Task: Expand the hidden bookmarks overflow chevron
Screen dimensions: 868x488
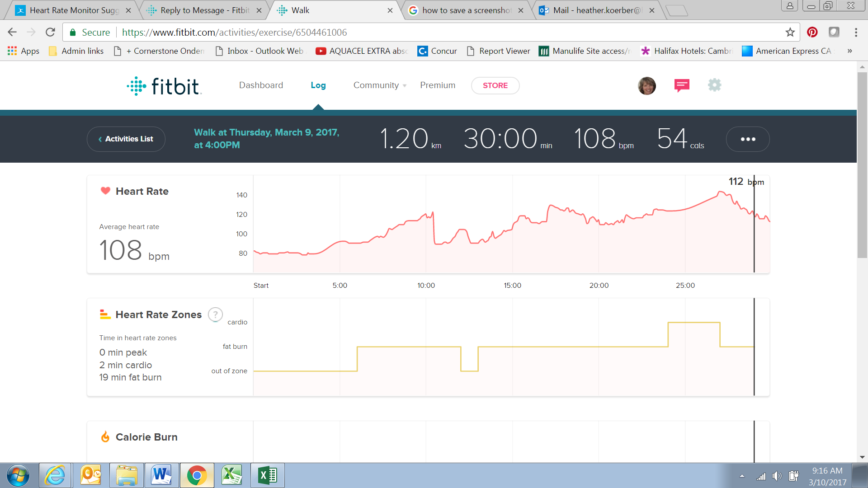Action: pyautogui.click(x=849, y=51)
